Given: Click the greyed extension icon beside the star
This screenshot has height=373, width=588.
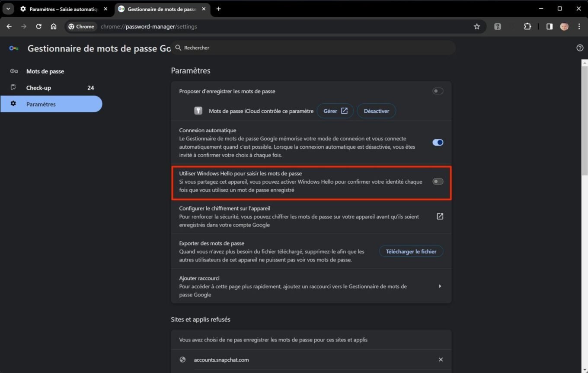Looking at the screenshot, I should click(498, 26).
